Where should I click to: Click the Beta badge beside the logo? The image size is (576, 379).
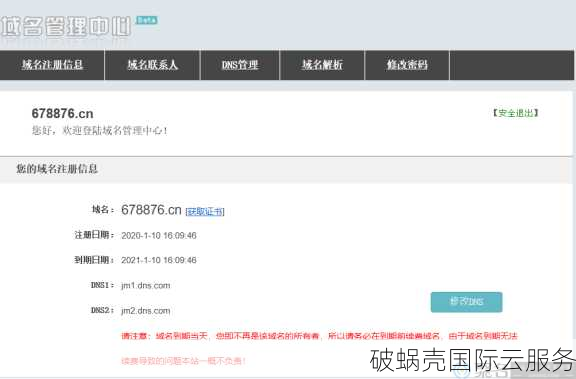147,20
